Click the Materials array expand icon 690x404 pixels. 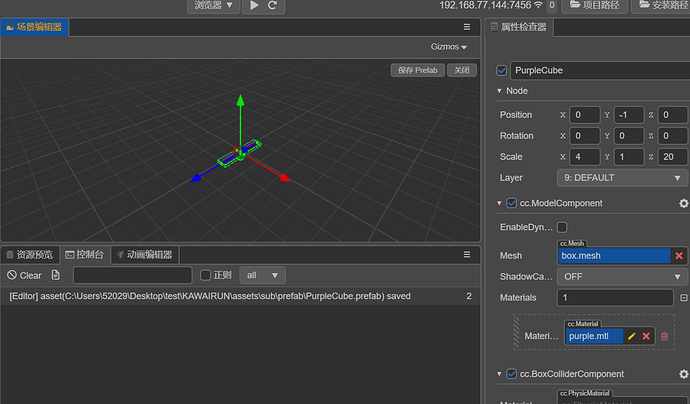pyautogui.click(x=683, y=298)
